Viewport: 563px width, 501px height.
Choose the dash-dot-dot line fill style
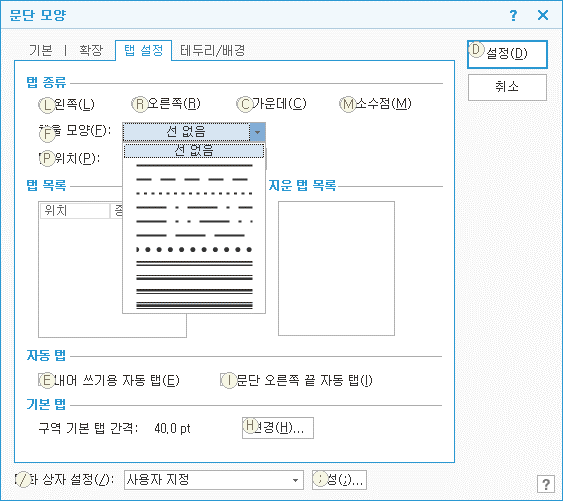tap(194, 221)
